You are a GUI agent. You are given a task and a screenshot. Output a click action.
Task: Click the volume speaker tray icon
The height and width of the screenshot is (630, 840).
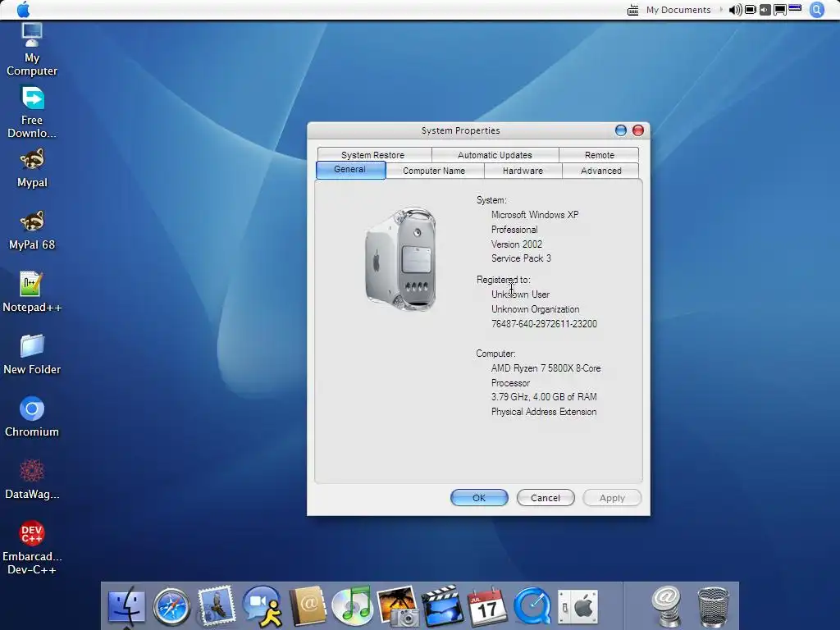coord(736,10)
